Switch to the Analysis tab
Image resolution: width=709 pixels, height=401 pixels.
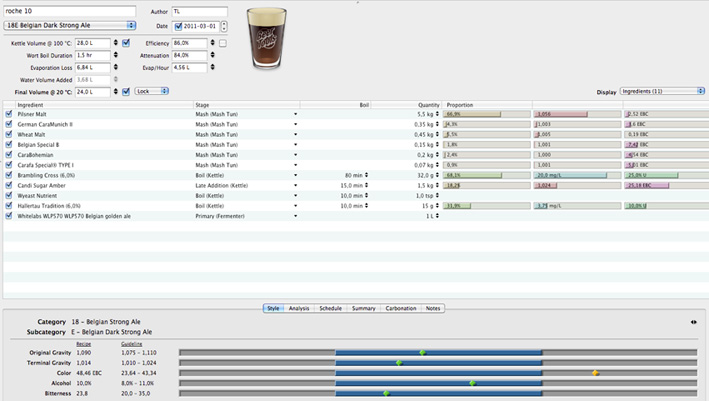coord(299,308)
